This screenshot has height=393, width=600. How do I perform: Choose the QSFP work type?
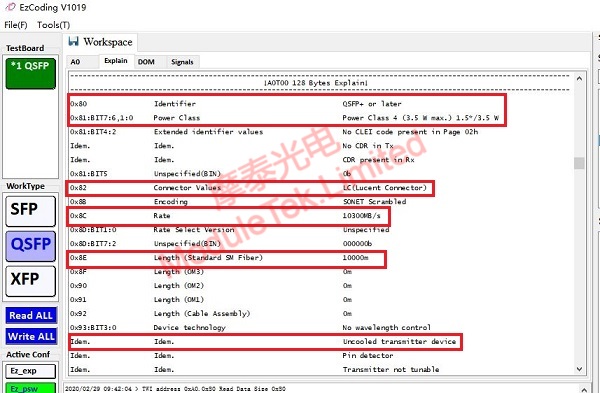point(31,246)
